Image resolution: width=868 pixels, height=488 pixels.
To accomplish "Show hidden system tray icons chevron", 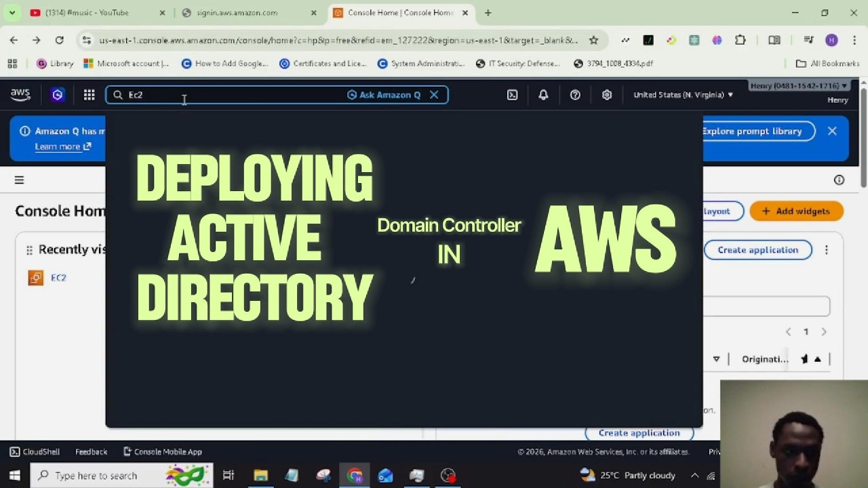I will pos(694,475).
